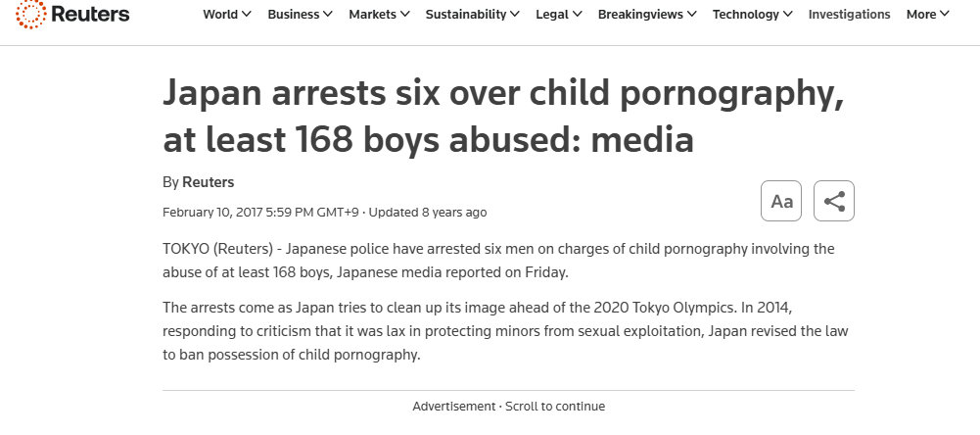Expand the Business navigation dropdown
This screenshot has width=980, height=435.
300,15
